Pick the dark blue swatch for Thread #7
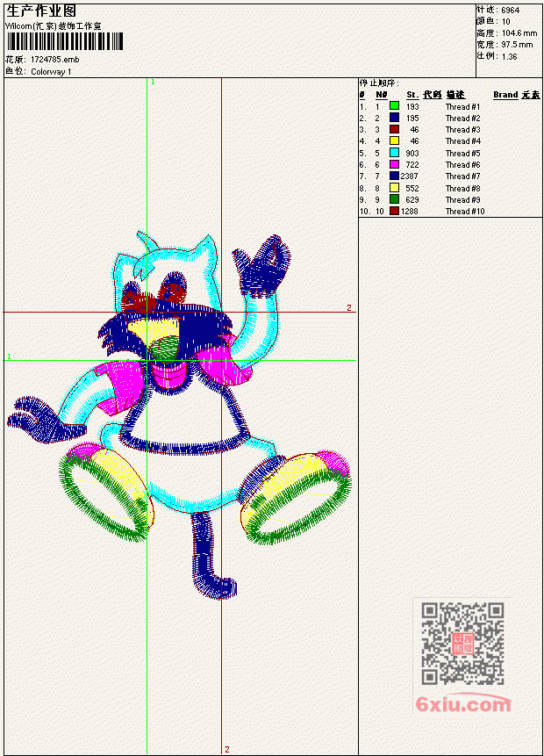The height and width of the screenshot is (756, 544). click(394, 176)
